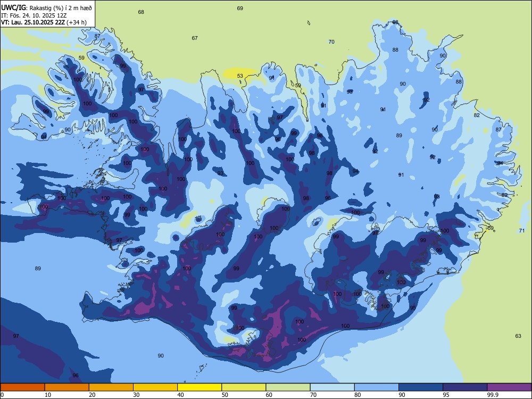Image resolution: width=532 pixels, height=399 pixels.
Task: Click the 82 humidity value on the map
Action: 477,115
